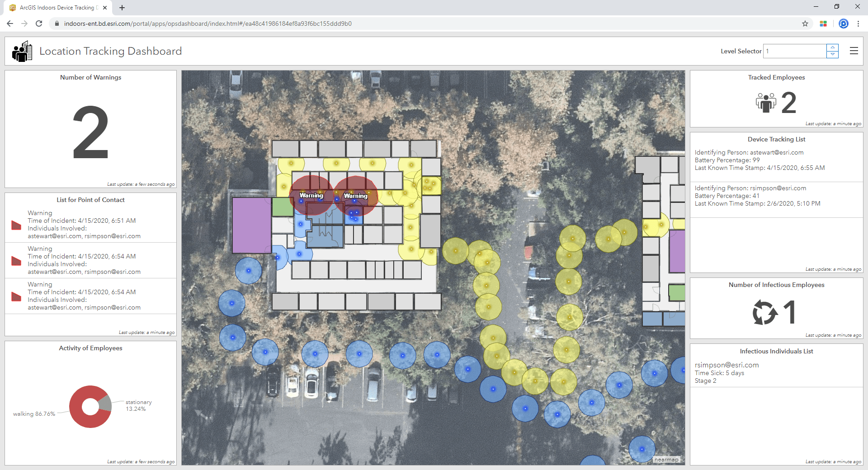Click the browser back button
The height and width of the screenshot is (470, 868).
click(9, 23)
